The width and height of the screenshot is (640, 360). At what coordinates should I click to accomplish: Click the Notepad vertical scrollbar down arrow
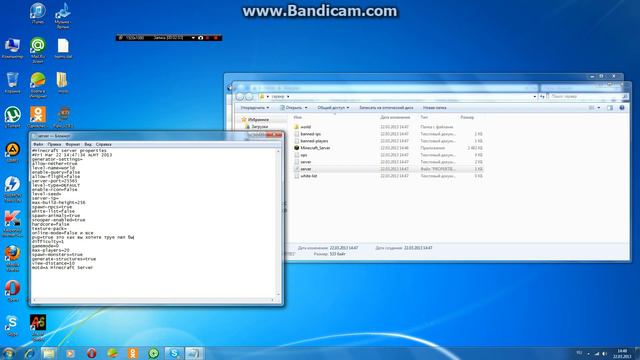278,294
